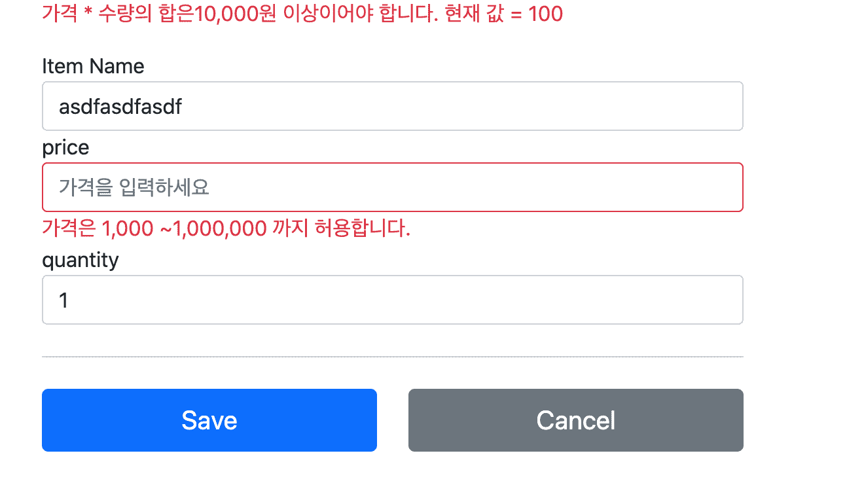The width and height of the screenshot is (864, 504).
Task: Click the gap between Save and Cancel
Action: 393,420
